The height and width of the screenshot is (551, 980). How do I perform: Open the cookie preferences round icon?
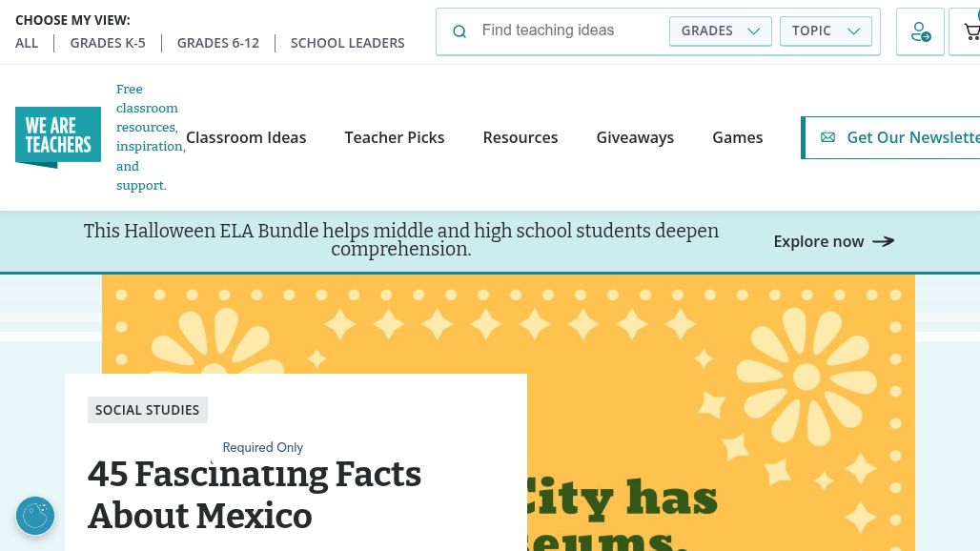point(35,516)
